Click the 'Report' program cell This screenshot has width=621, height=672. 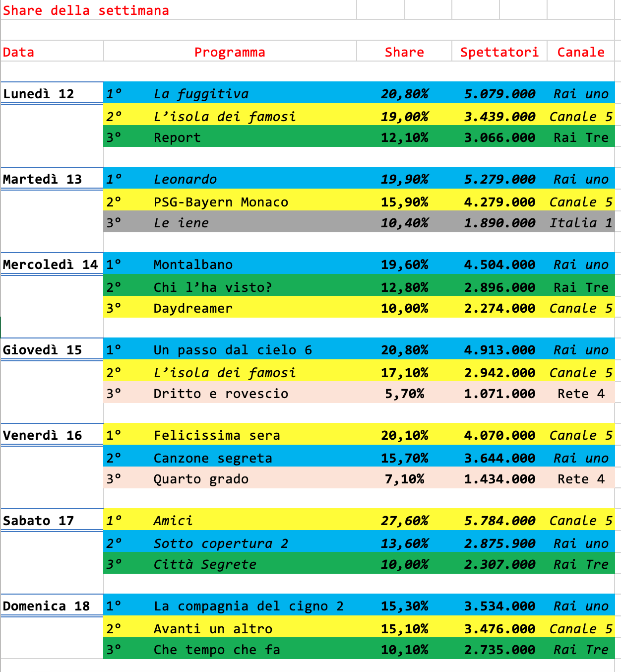point(177,137)
